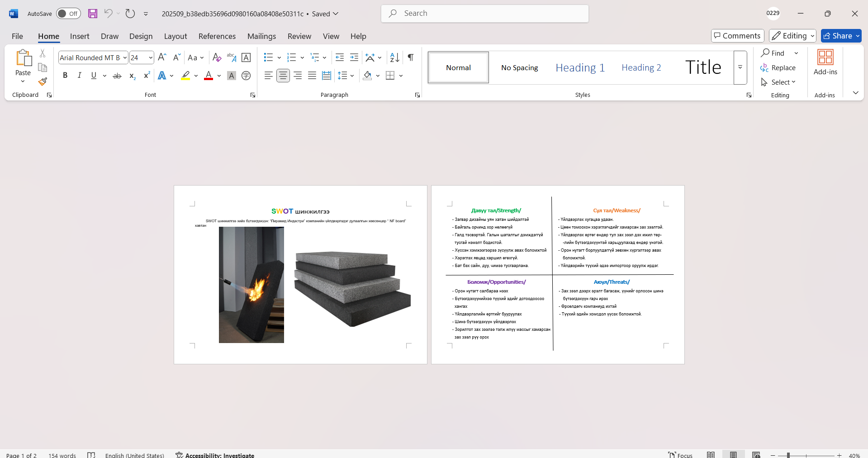The width and height of the screenshot is (868, 458).
Task: Open Comments pane
Action: click(x=738, y=36)
